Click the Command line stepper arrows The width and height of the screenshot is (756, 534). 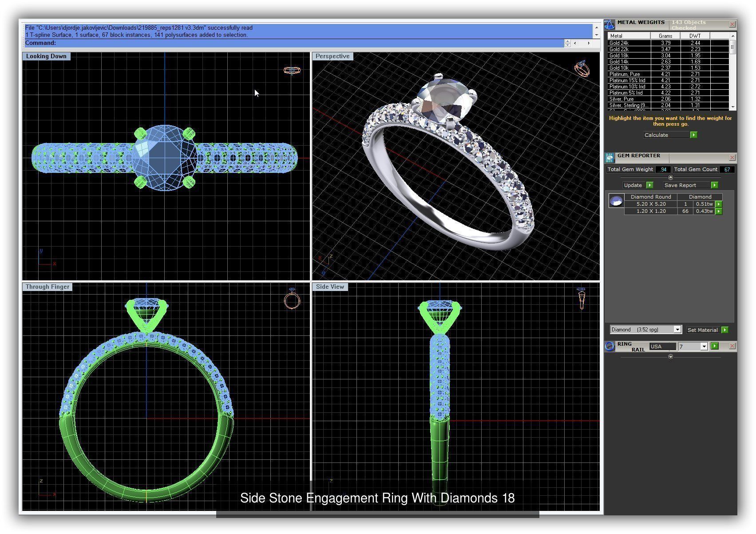(x=567, y=43)
